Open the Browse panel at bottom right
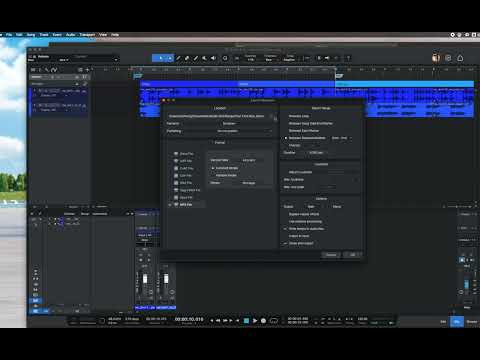Viewport: 480px width, 360px height. (472, 322)
